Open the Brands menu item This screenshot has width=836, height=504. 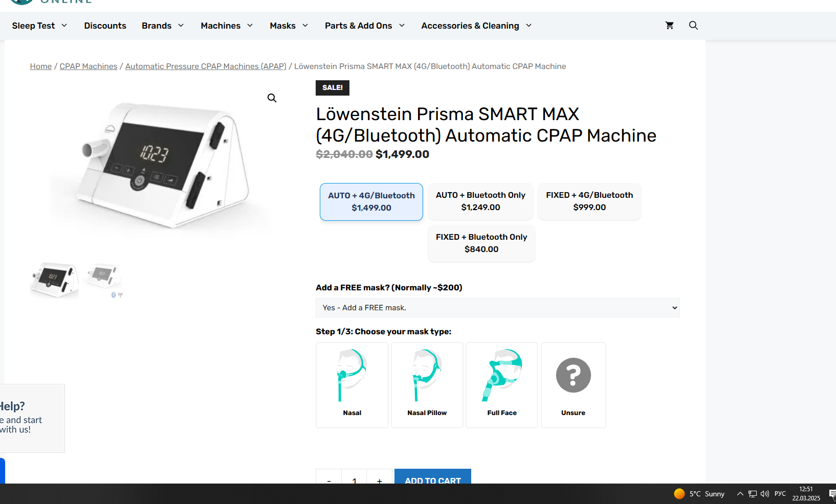(157, 26)
